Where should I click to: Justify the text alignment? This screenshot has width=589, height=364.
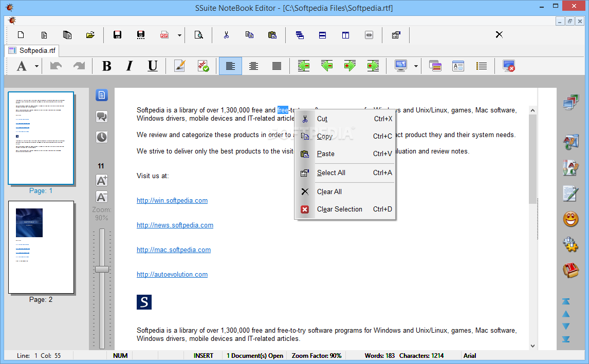[277, 66]
